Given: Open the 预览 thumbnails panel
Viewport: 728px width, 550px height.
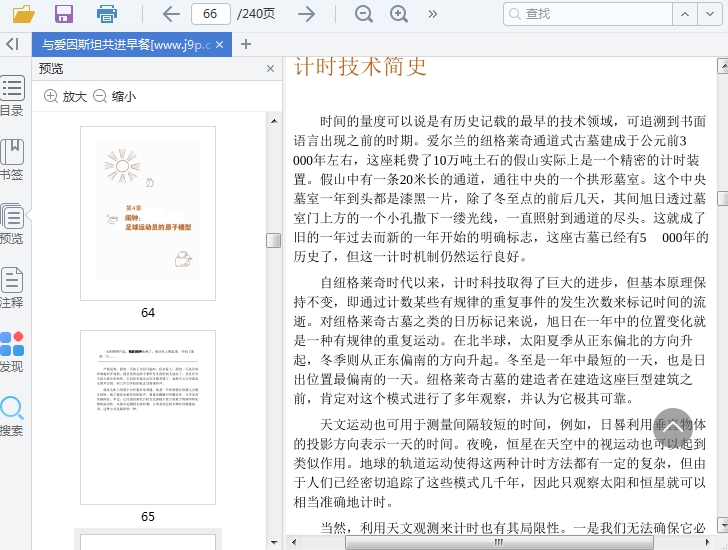Looking at the screenshot, I should [12, 224].
